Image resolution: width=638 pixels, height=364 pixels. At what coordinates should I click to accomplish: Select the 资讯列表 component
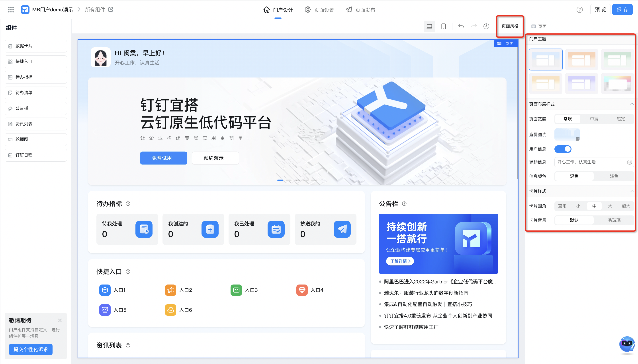36,124
